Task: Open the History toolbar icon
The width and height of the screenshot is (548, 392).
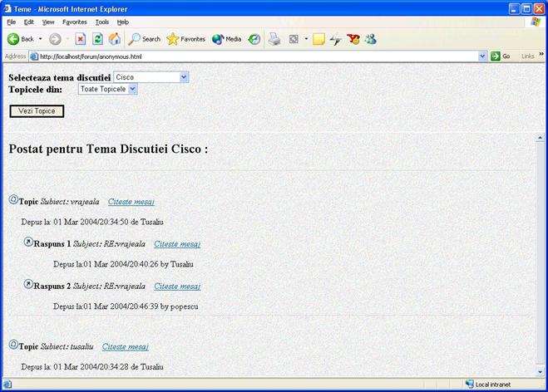Action: pos(254,39)
